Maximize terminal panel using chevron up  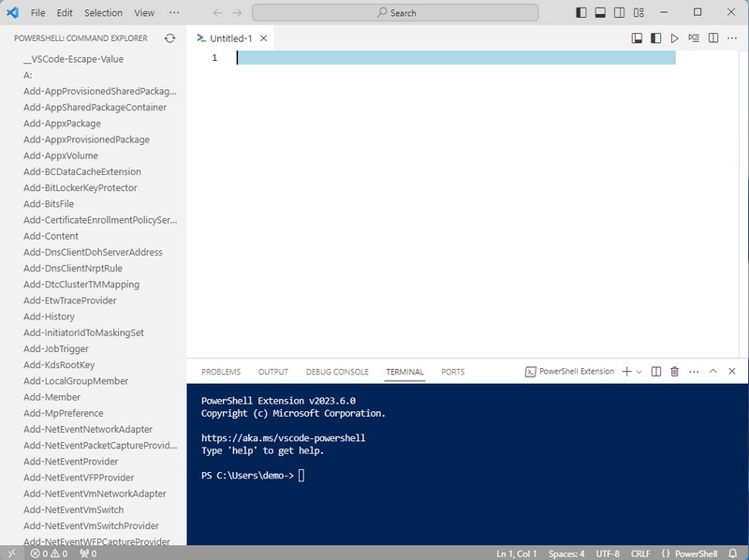click(712, 372)
